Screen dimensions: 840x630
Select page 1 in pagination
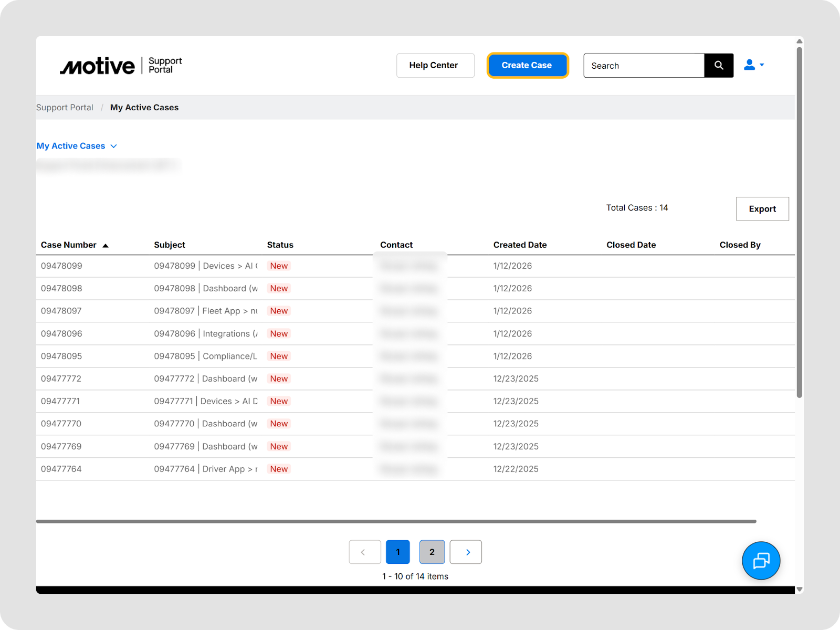click(x=397, y=552)
